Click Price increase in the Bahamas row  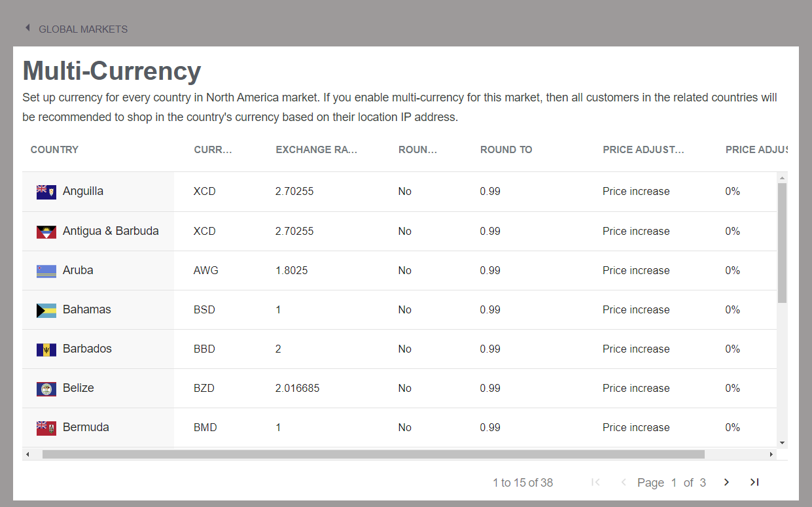click(x=636, y=310)
